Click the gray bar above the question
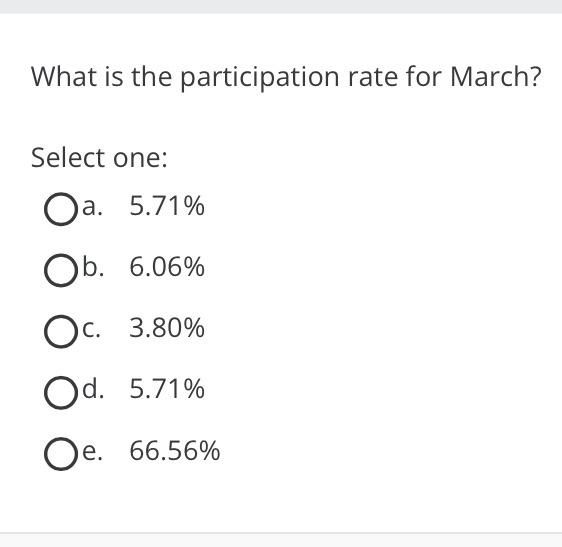The height and width of the screenshot is (547, 562). [281, 7]
